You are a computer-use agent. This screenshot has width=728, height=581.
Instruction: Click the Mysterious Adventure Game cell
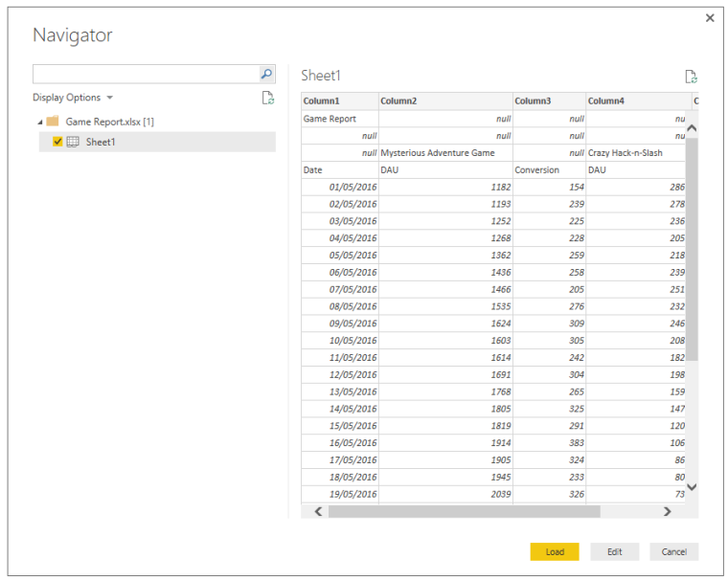[x=445, y=153]
